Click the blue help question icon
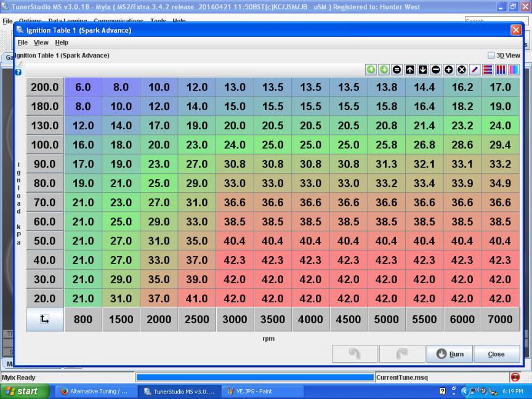The height and width of the screenshot is (399, 532). tap(18, 72)
